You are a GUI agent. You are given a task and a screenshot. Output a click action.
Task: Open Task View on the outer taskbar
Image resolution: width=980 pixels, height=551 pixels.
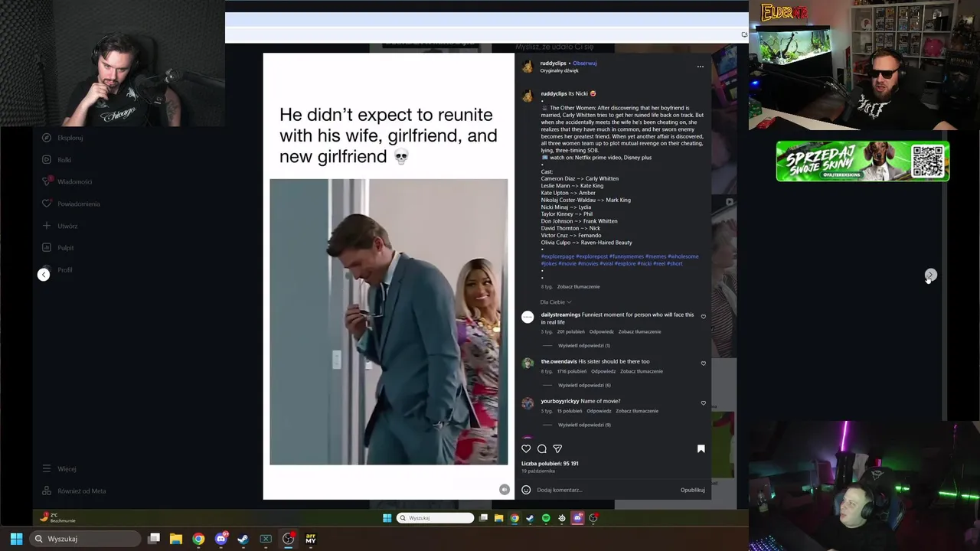click(154, 539)
